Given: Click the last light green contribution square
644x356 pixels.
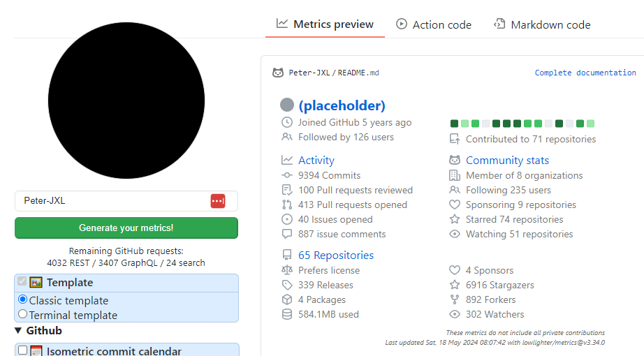Looking at the screenshot, I should [590, 124].
